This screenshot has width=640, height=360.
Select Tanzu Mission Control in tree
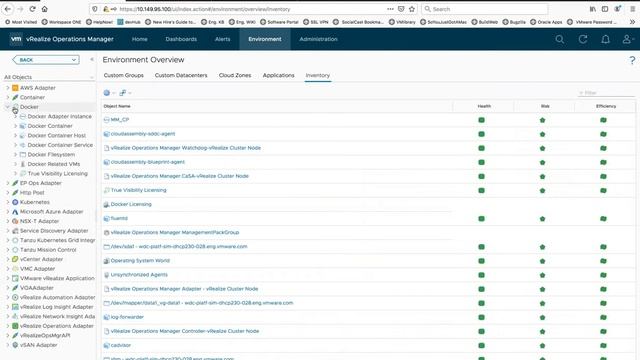pyautogui.click(x=48, y=250)
